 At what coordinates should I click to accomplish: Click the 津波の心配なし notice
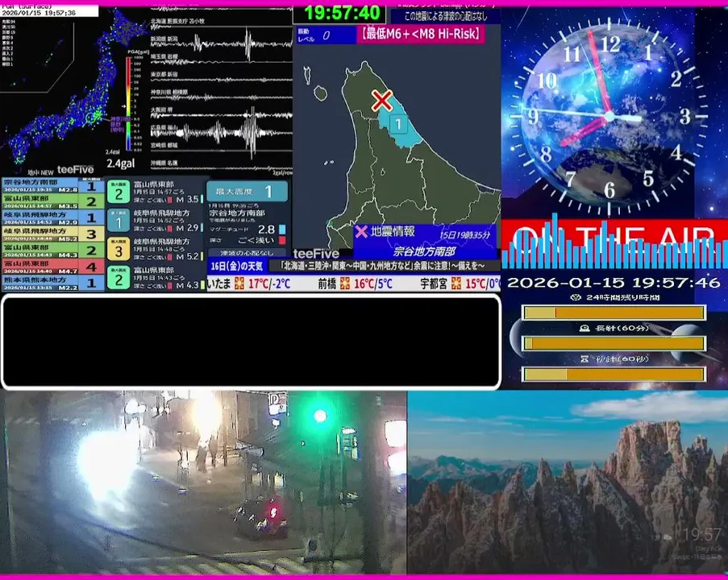[x=247, y=253]
